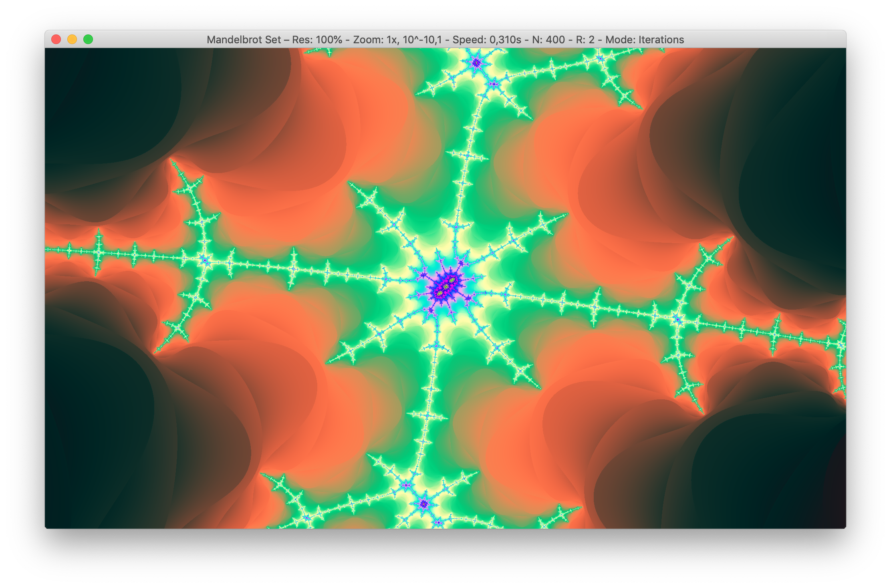Click the small purple hub at top center
The width and height of the screenshot is (891, 588).
tap(476, 62)
